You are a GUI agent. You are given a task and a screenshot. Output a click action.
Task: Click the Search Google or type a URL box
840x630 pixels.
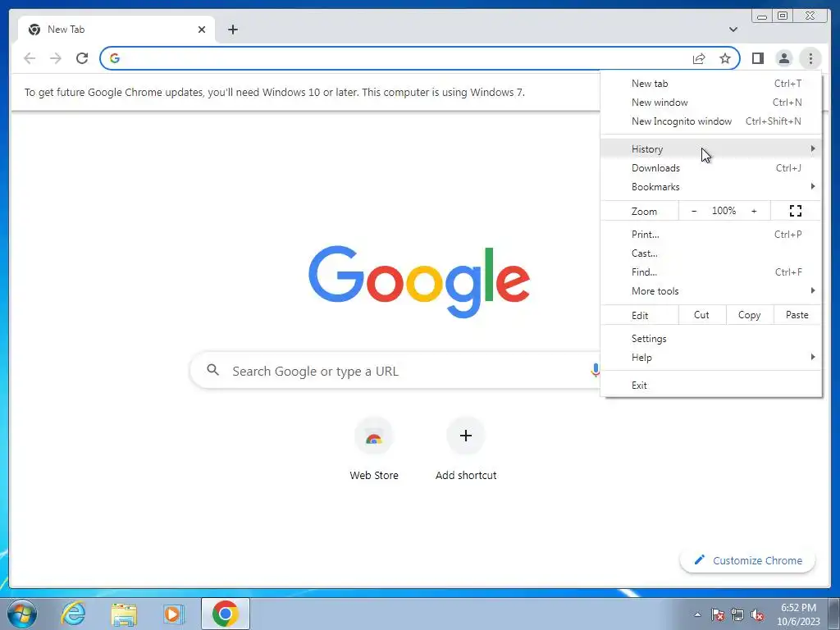396,370
